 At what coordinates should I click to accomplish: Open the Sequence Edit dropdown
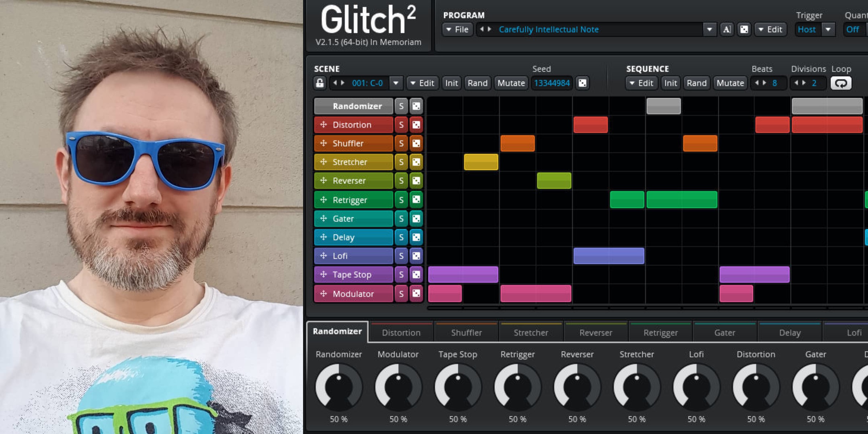[642, 83]
